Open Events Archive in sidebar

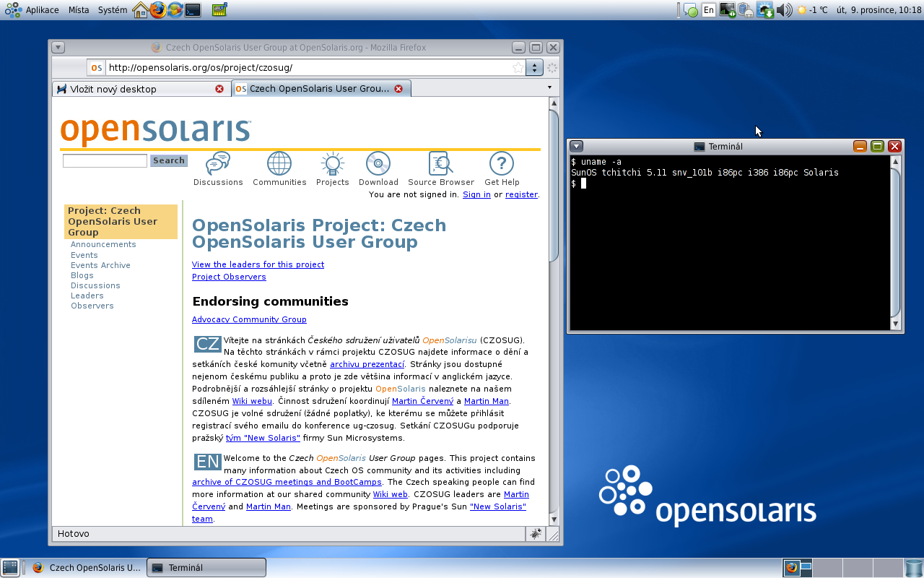pos(100,265)
